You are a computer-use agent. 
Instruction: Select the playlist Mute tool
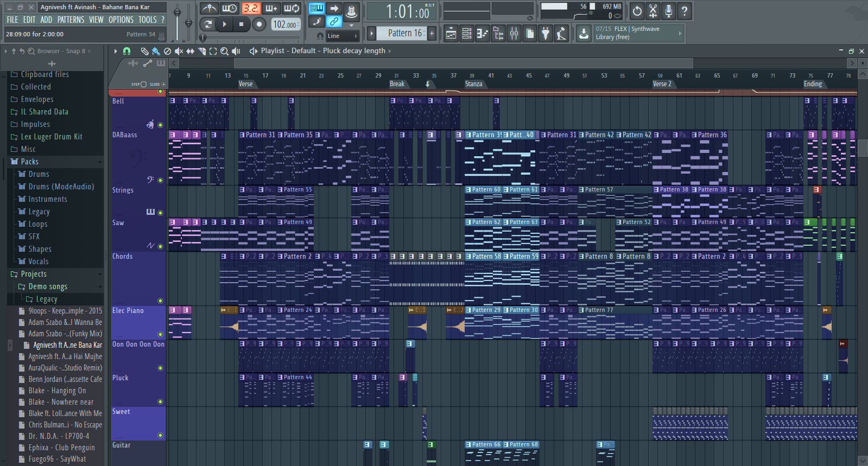[179, 51]
